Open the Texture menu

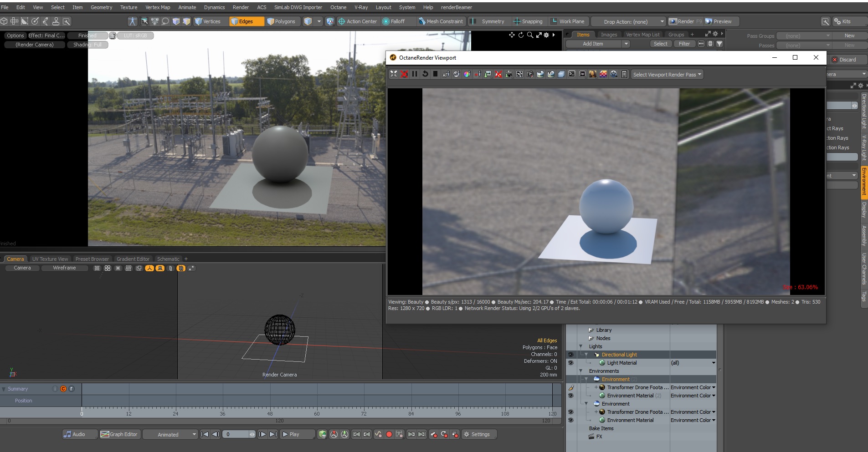click(128, 7)
